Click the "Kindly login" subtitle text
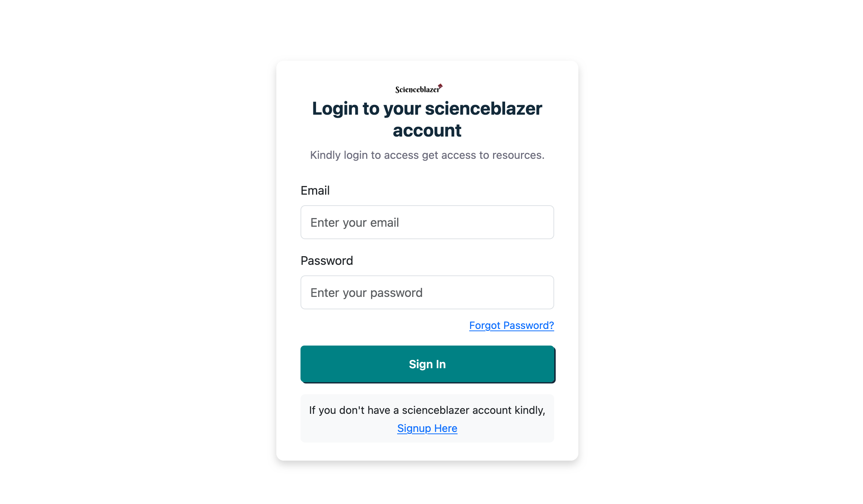The width and height of the screenshot is (863, 504). pyautogui.click(x=427, y=155)
